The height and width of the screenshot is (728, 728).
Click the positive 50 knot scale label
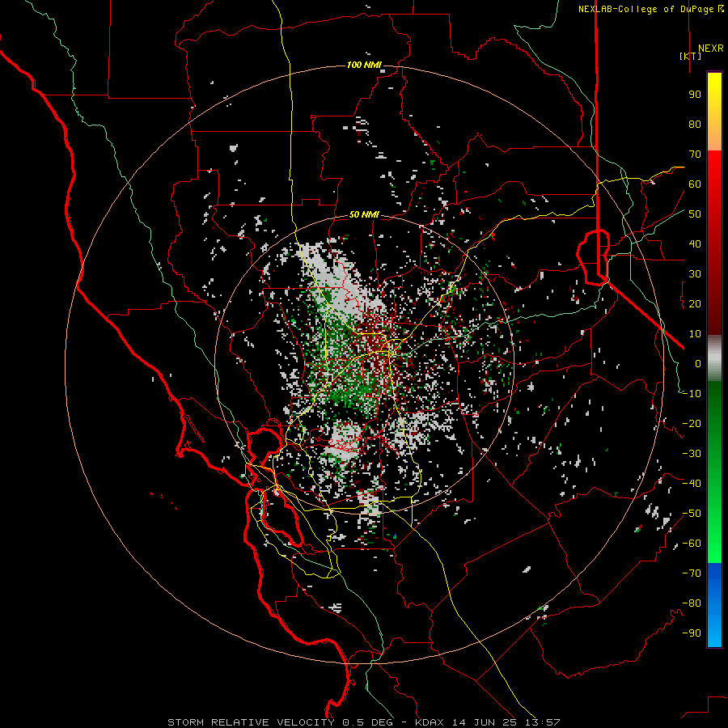point(695,214)
